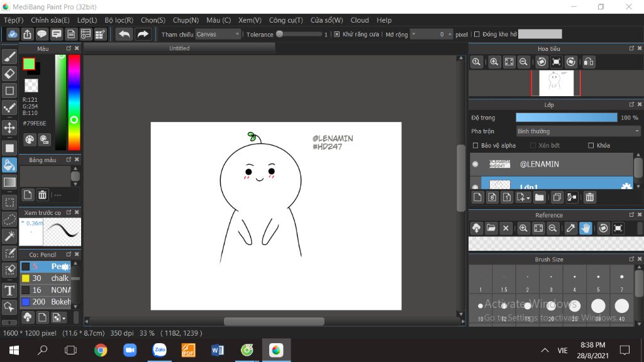Add a new layer in Lớp panel
Viewport: 644px width, 362px height.
click(x=477, y=197)
